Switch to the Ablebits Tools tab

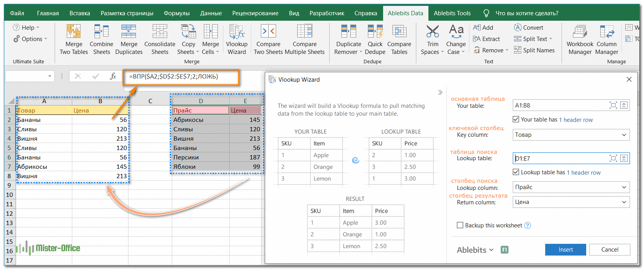click(x=452, y=13)
